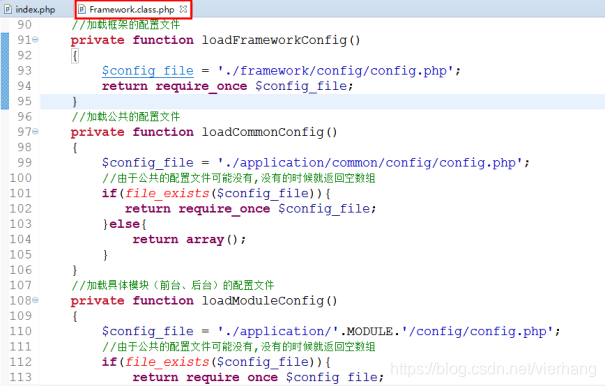This screenshot has height=387, width=605.
Task: Click the comment on line 111
Action: [238, 346]
